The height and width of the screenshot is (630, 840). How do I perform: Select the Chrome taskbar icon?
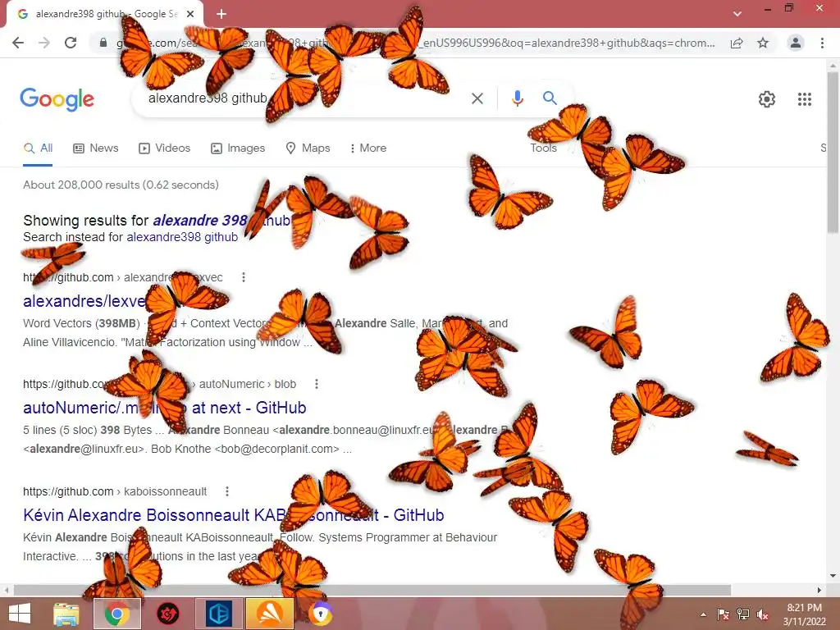coord(116,614)
